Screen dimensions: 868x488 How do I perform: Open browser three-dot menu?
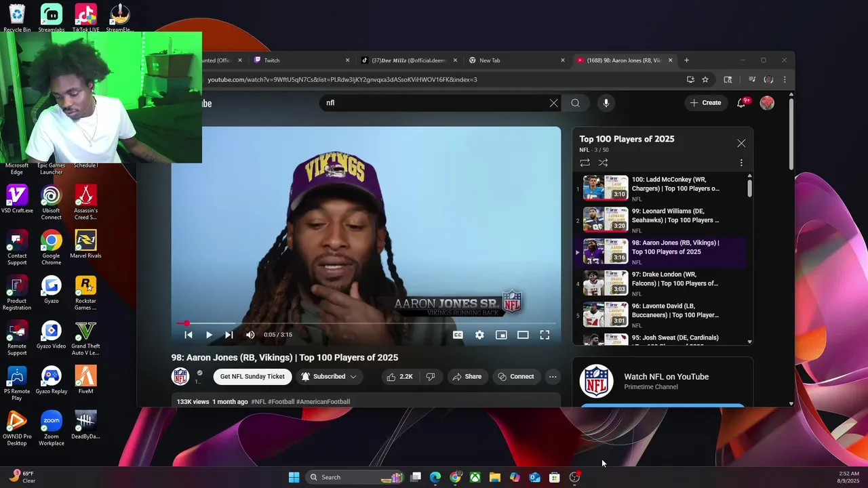coord(785,80)
